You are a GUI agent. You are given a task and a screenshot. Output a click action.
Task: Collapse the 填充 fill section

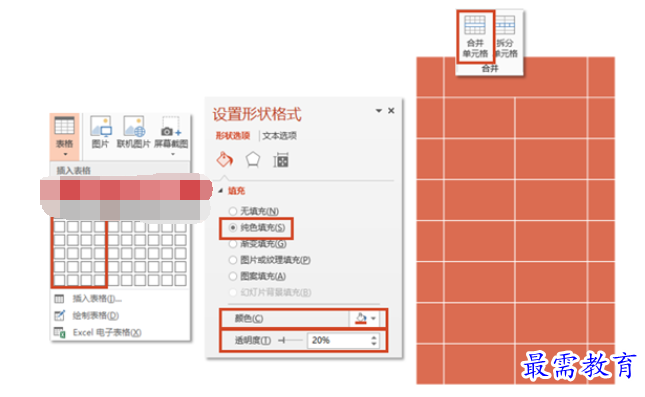click(x=221, y=190)
